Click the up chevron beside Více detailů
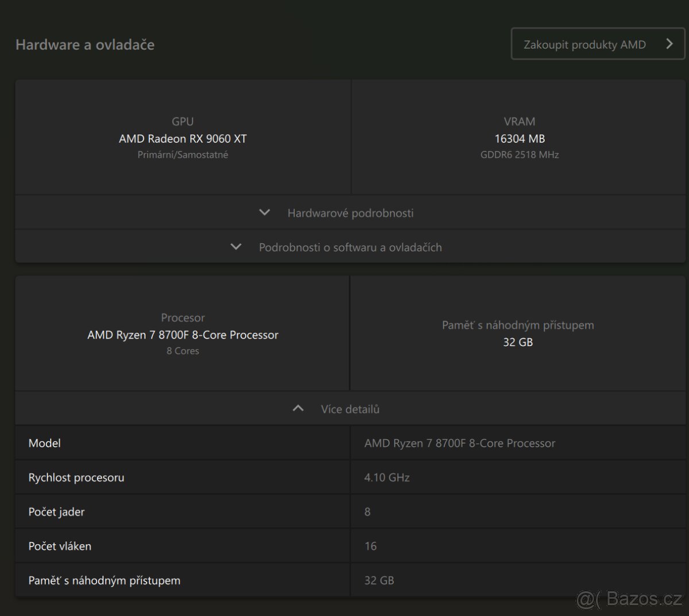689x616 pixels. [298, 409]
